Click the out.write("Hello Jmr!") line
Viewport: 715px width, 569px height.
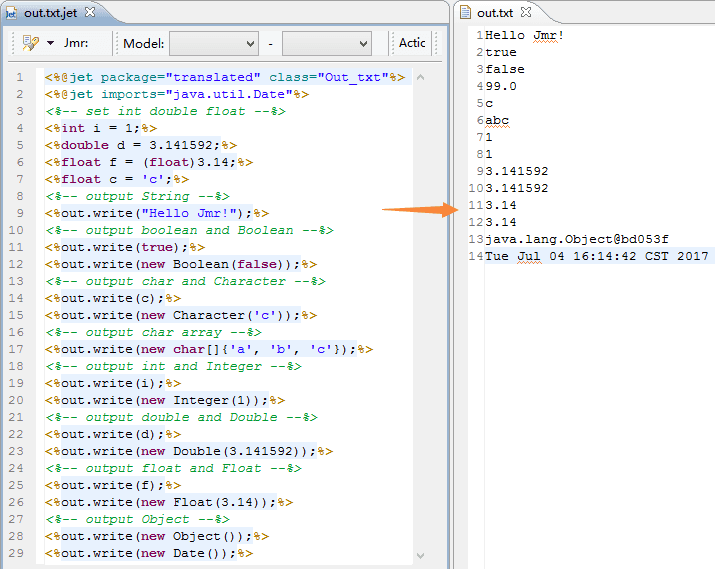[157, 213]
